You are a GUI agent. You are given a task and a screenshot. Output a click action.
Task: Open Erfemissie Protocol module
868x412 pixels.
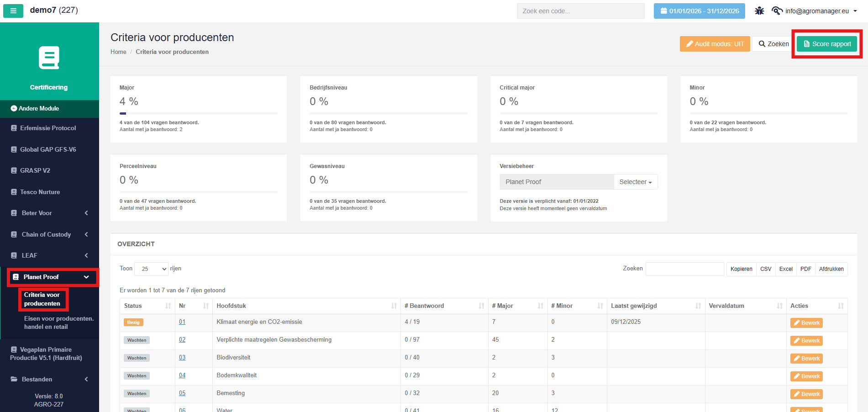[x=48, y=128]
